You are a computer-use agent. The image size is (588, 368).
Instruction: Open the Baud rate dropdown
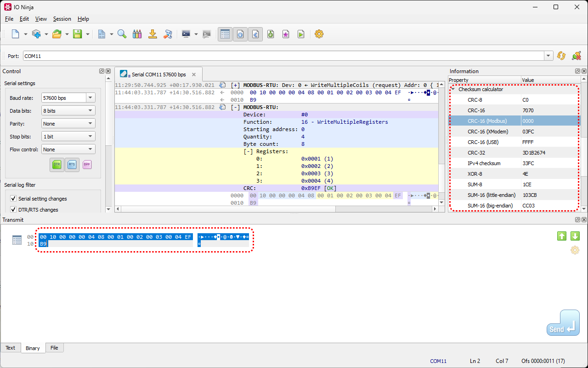(90, 98)
